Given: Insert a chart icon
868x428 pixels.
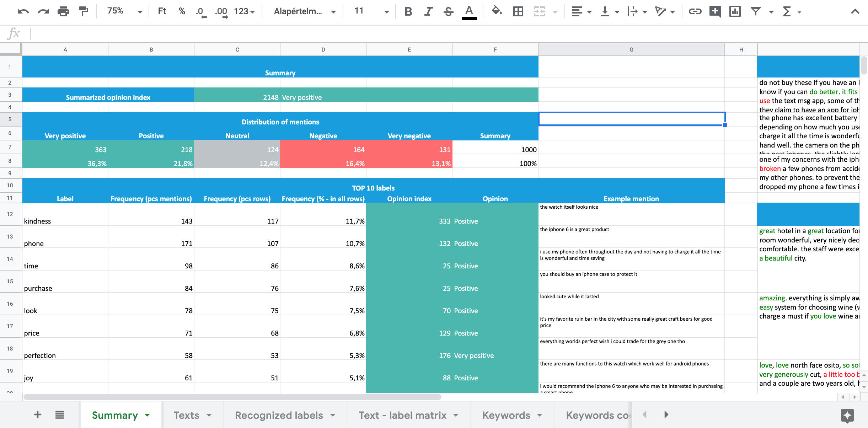Looking at the screenshot, I should pos(735,12).
